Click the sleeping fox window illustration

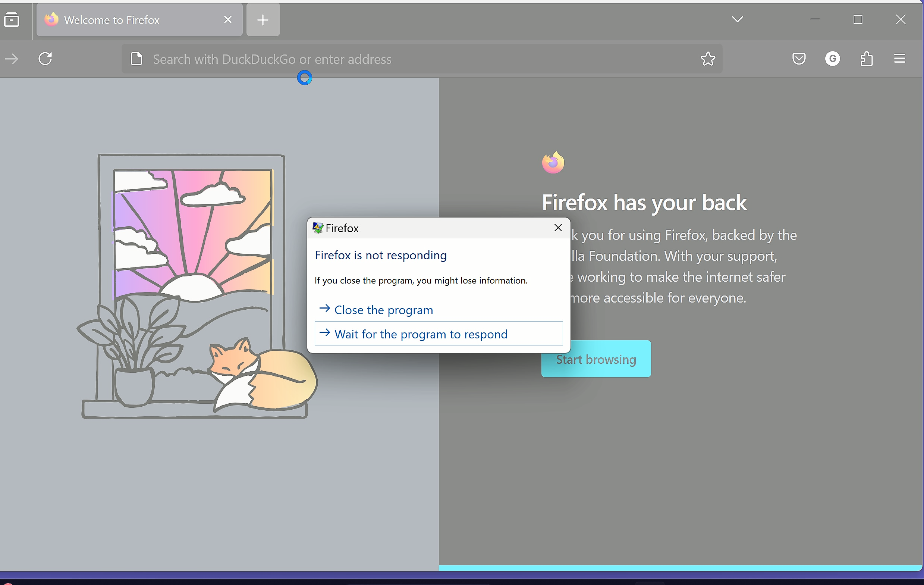pos(197,286)
